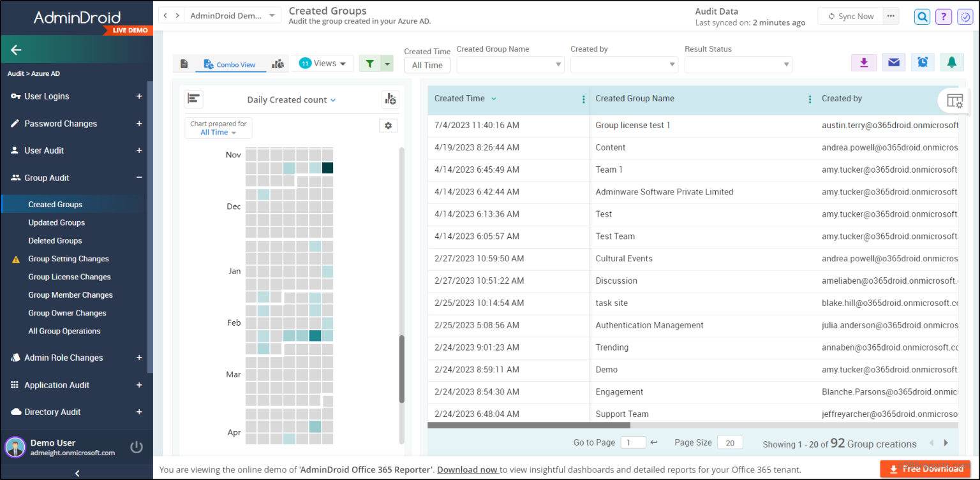Screen dimensions: 980x480
Task: Open the 11 Views dropdown
Action: click(x=322, y=63)
